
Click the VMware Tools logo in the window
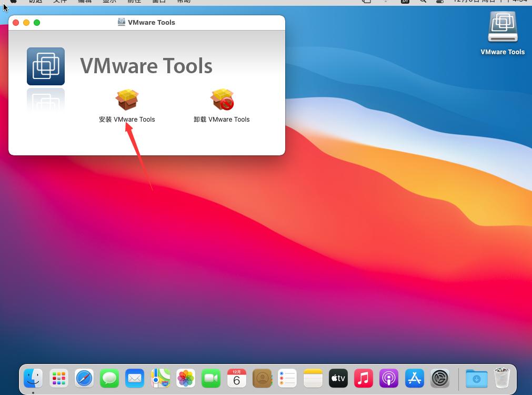(46, 66)
